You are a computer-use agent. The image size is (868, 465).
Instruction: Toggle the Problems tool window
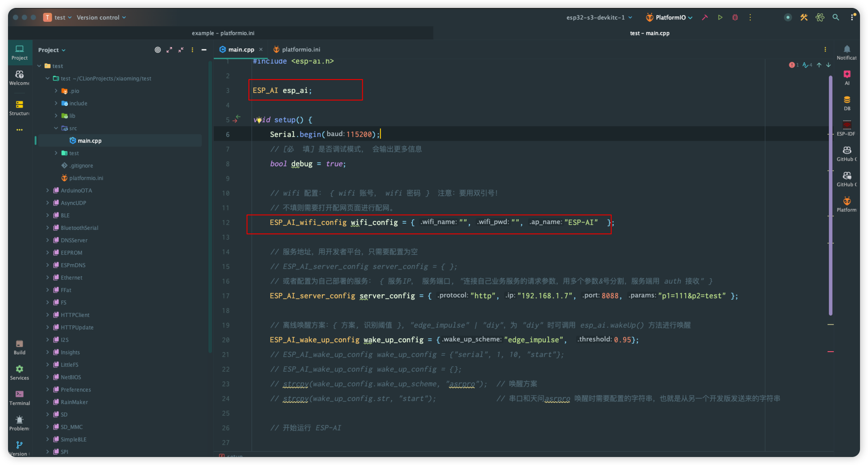[x=20, y=423]
